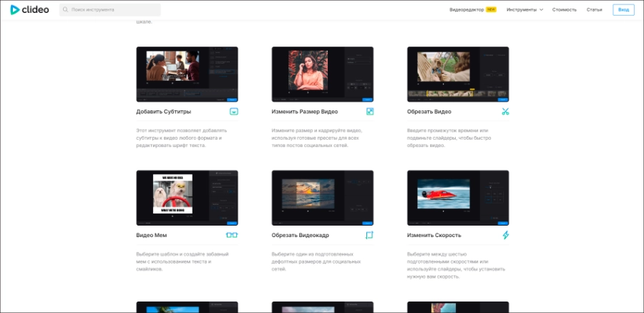Image resolution: width=644 pixels, height=313 pixels.
Task: Click the scissors icon beside Обрезать Видео
Action: point(505,112)
